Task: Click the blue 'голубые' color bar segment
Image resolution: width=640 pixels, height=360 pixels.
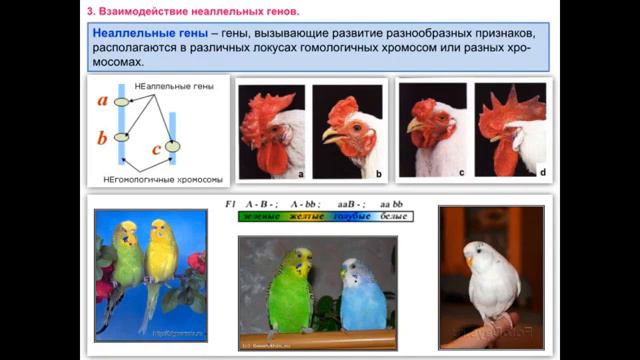Action: pos(352,216)
